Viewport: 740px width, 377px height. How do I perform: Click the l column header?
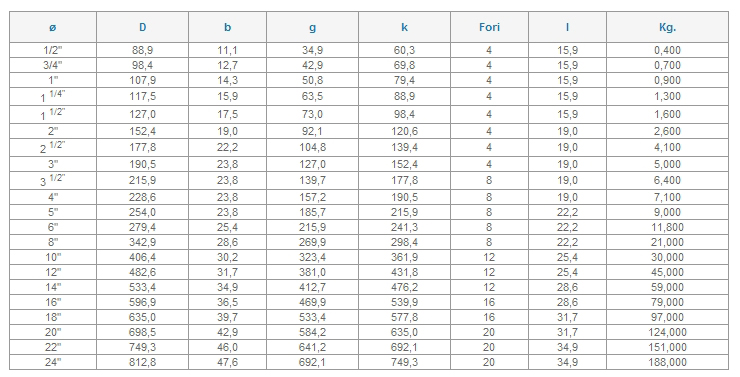(567, 27)
